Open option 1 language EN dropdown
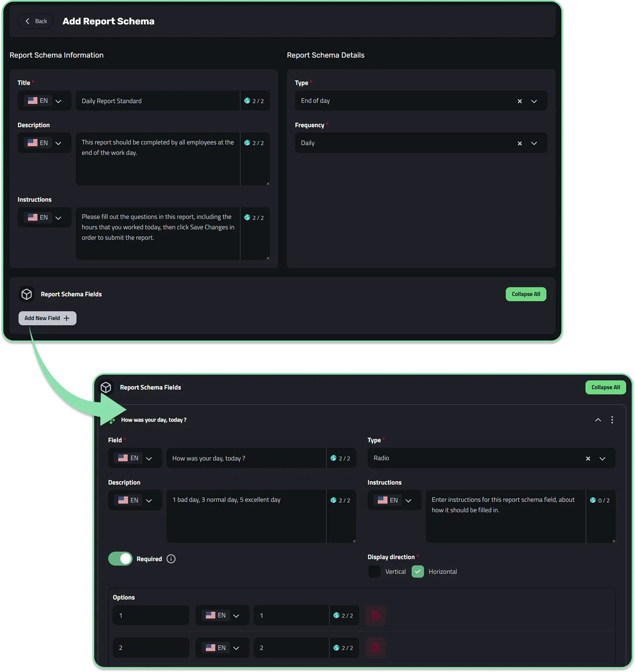Viewport: 635px width, 672px height. pyautogui.click(x=222, y=615)
